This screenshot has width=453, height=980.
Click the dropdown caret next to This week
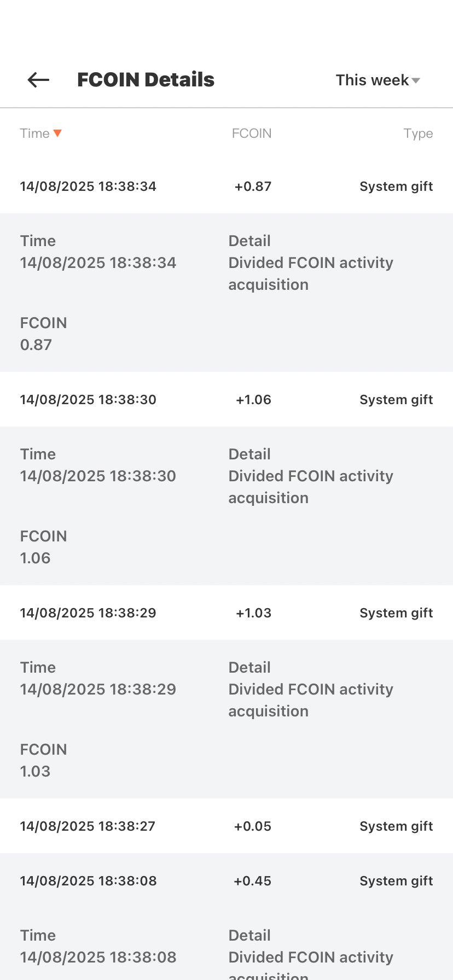(416, 81)
